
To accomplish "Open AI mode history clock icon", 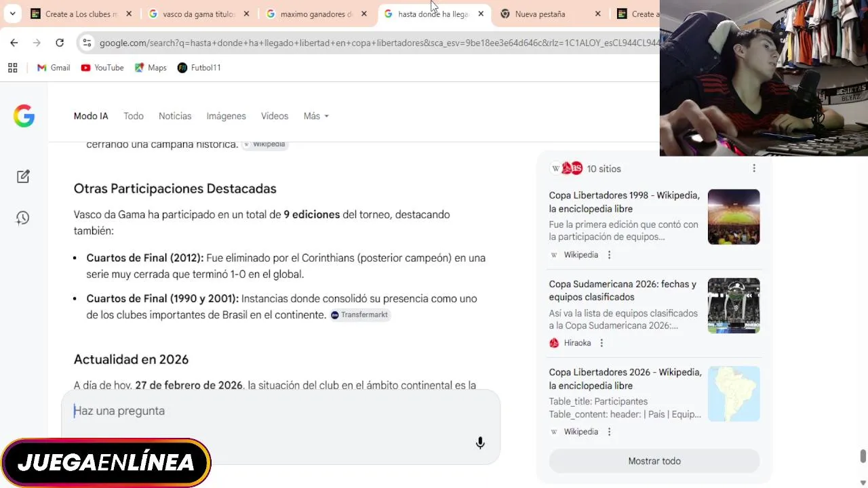I will point(23,218).
